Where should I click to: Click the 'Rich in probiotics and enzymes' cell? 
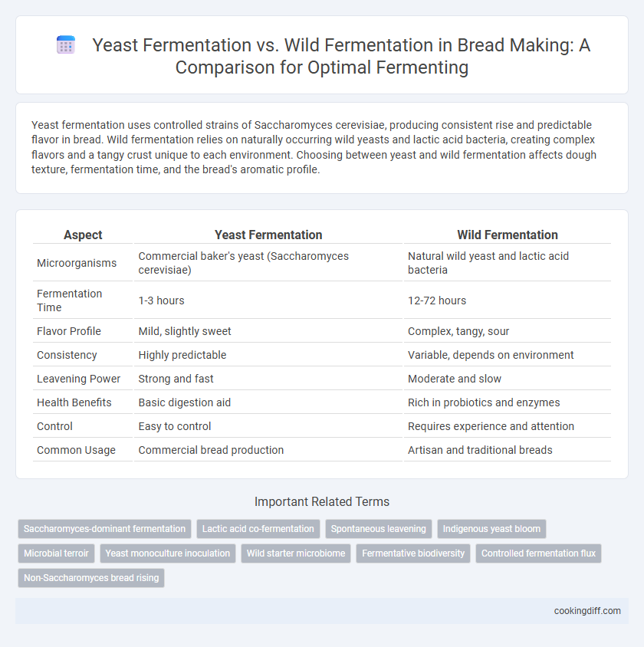[x=508, y=402]
